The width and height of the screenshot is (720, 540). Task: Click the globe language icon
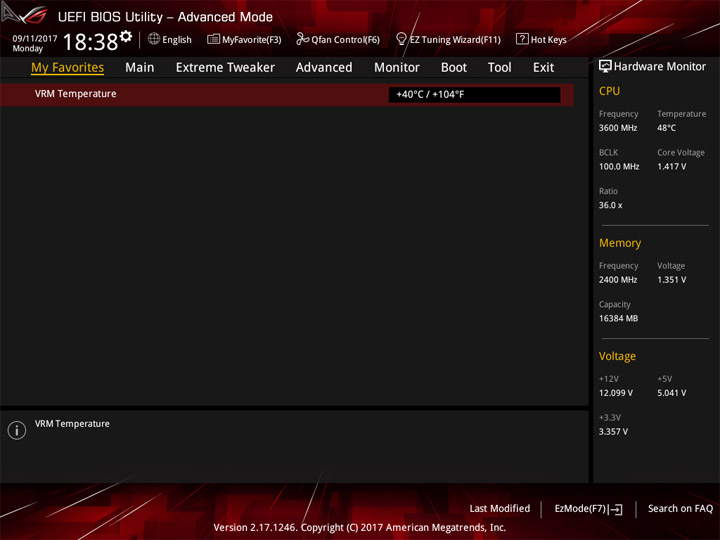coord(154,39)
